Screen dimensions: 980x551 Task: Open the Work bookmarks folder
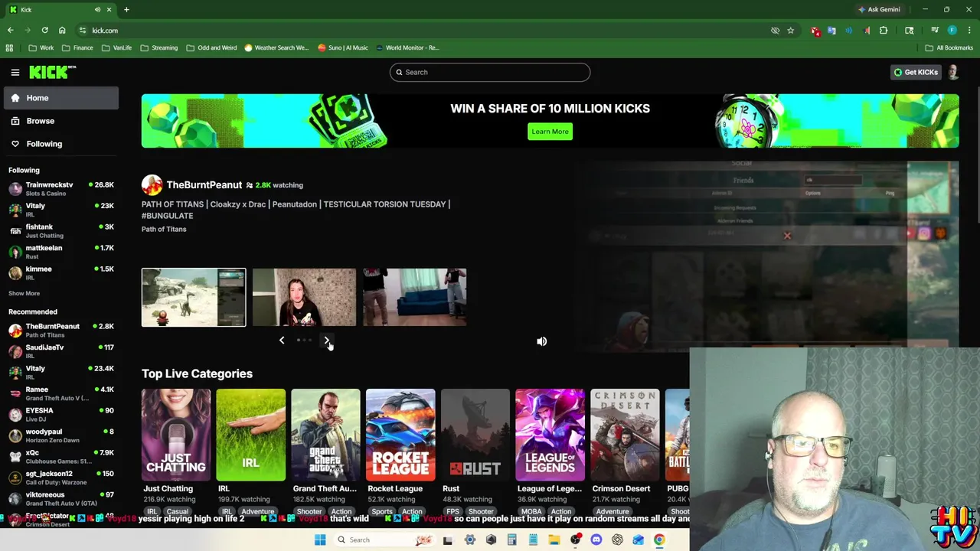click(41, 47)
